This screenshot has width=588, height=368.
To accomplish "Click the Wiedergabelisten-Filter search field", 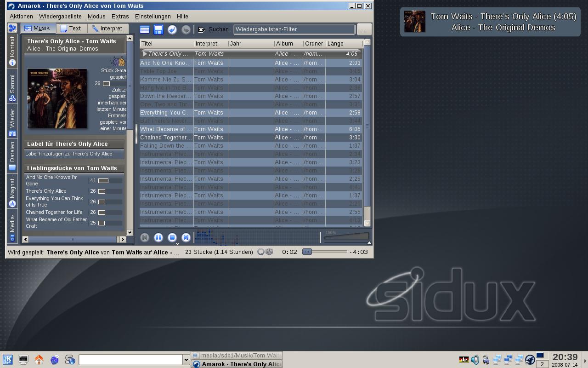I will (294, 29).
